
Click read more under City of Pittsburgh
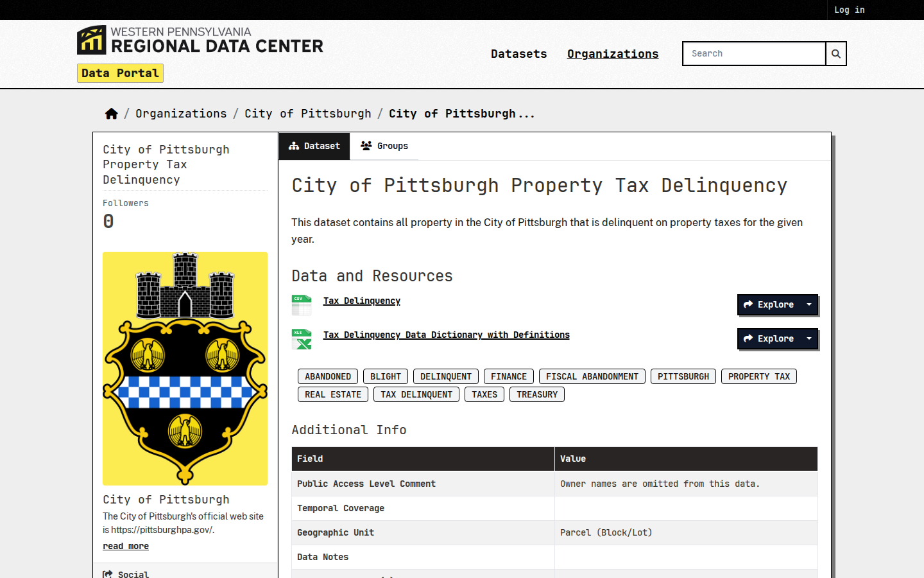tap(126, 546)
